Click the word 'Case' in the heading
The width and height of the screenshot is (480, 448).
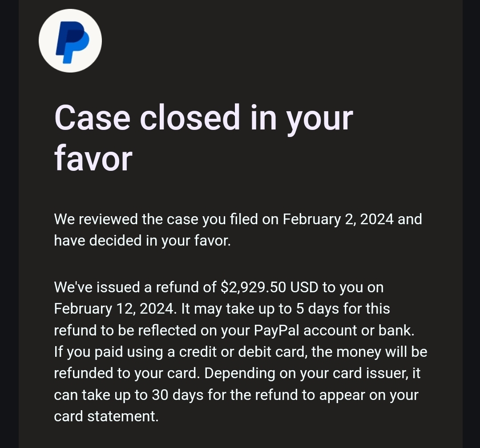point(93,117)
